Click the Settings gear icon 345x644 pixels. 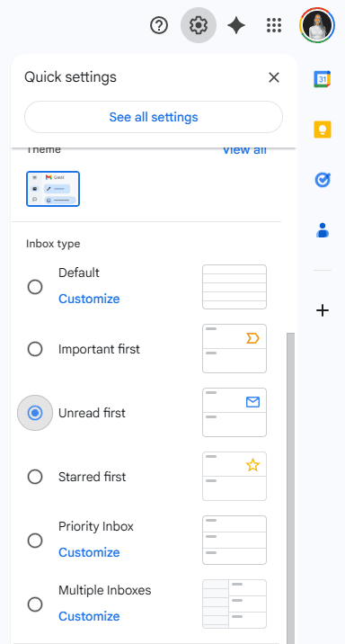coord(199,25)
